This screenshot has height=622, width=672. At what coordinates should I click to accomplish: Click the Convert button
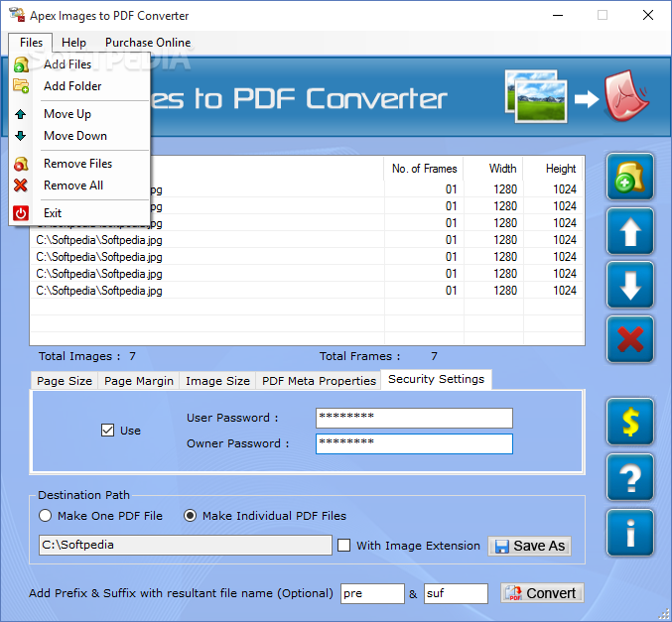[542, 593]
